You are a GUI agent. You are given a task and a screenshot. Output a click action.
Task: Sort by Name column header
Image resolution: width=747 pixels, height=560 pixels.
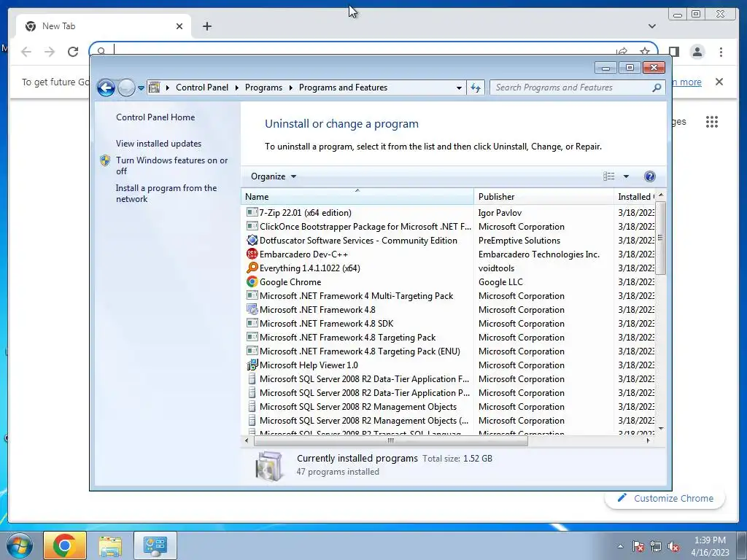357,197
